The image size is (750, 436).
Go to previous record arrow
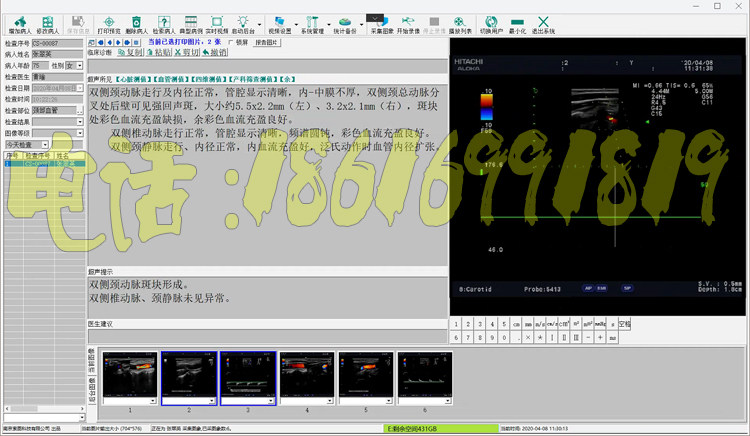(110, 43)
